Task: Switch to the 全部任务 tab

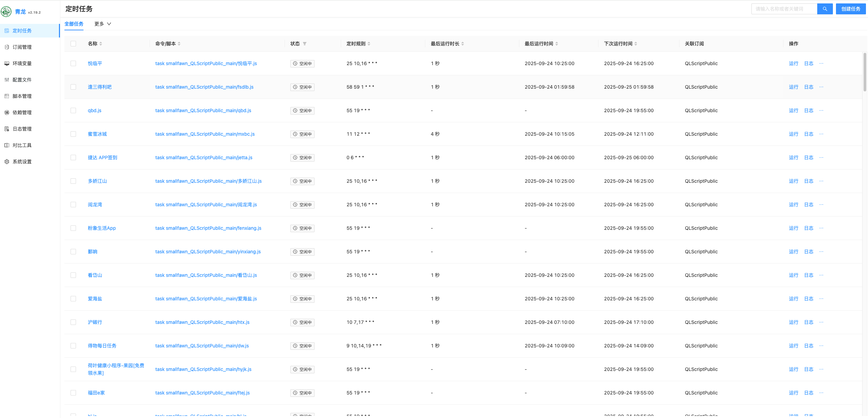Action: point(74,24)
